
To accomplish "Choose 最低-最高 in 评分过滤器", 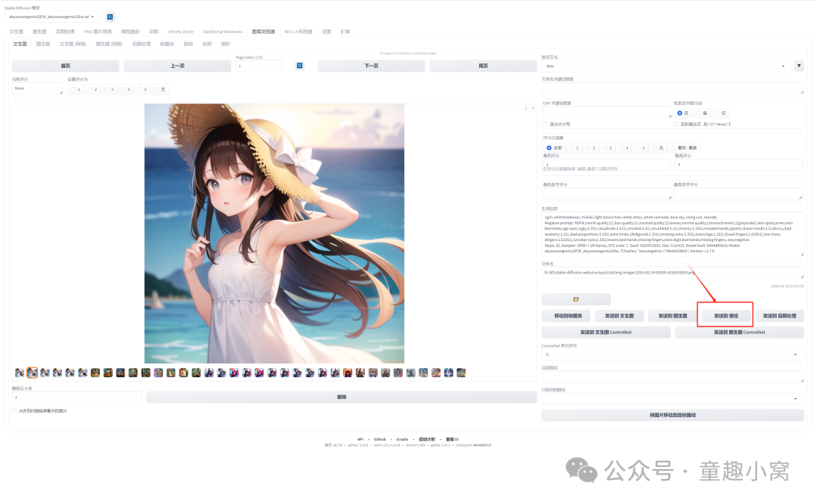I will point(684,148).
